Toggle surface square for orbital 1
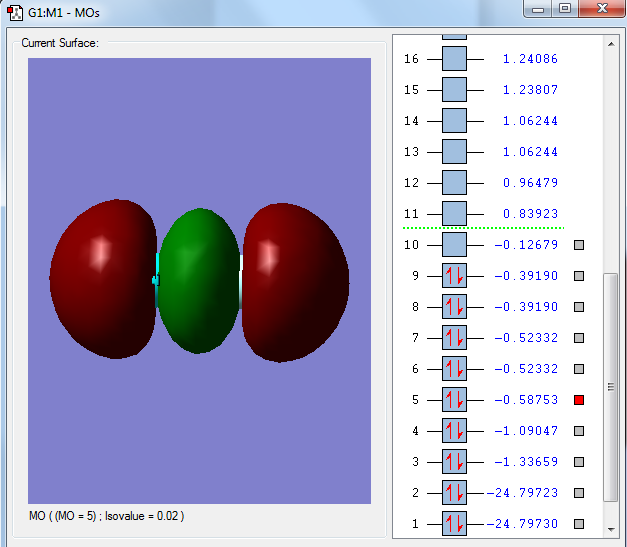 tap(579, 524)
